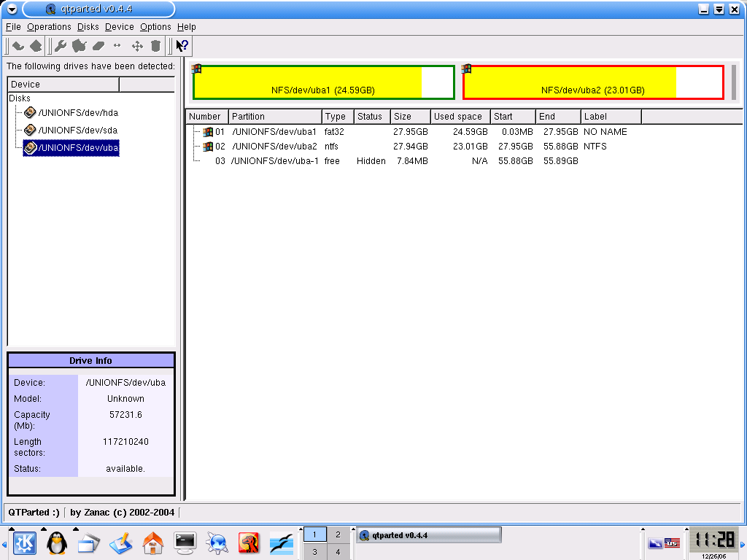Click the Delete partition trash icon
Image resolution: width=747 pixels, height=560 pixels.
tap(155, 46)
